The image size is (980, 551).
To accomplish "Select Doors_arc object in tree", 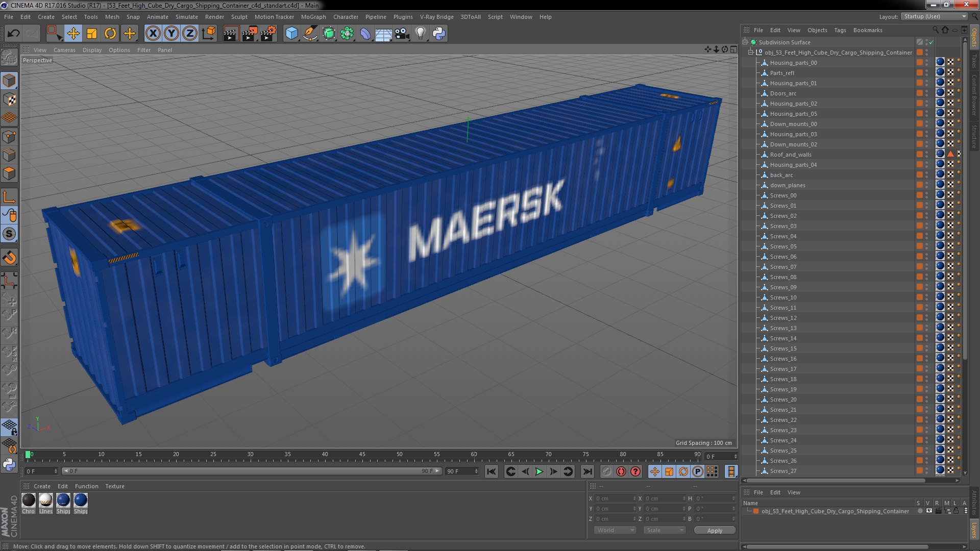I will 783,93.
